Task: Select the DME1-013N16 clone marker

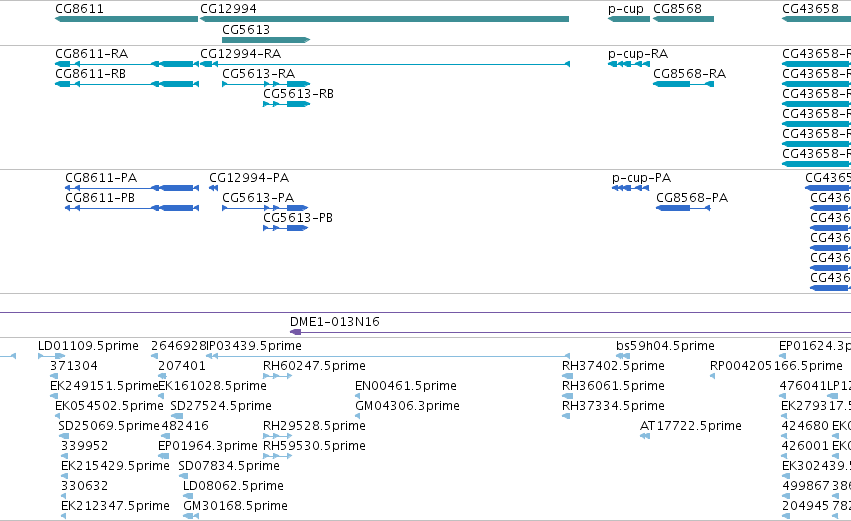Action: click(x=296, y=332)
